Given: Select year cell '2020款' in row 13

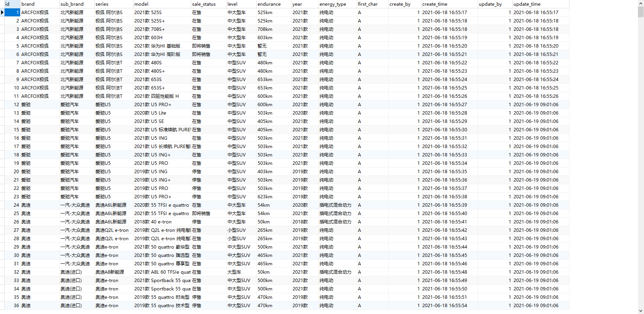Looking at the screenshot, I should [305, 113].
